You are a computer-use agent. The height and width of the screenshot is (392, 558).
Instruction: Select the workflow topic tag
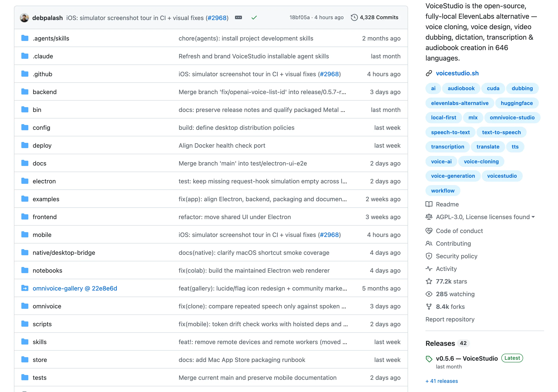tap(443, 191)
